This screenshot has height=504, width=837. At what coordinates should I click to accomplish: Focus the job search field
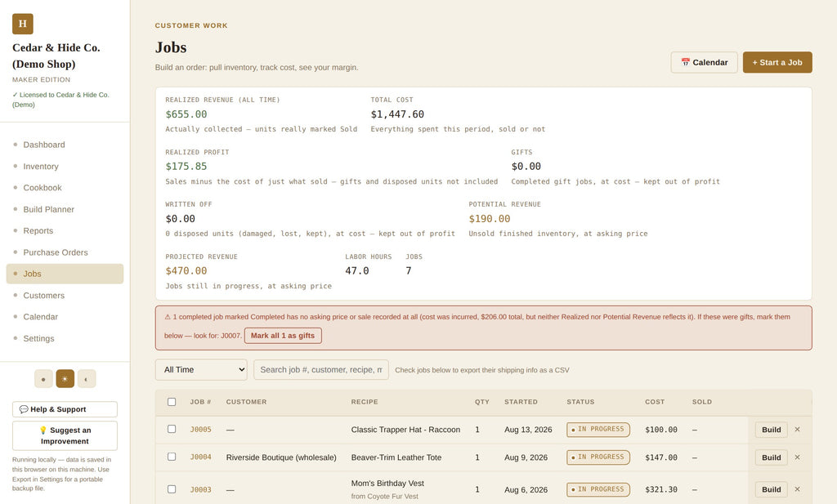click(x=320, y=369)
